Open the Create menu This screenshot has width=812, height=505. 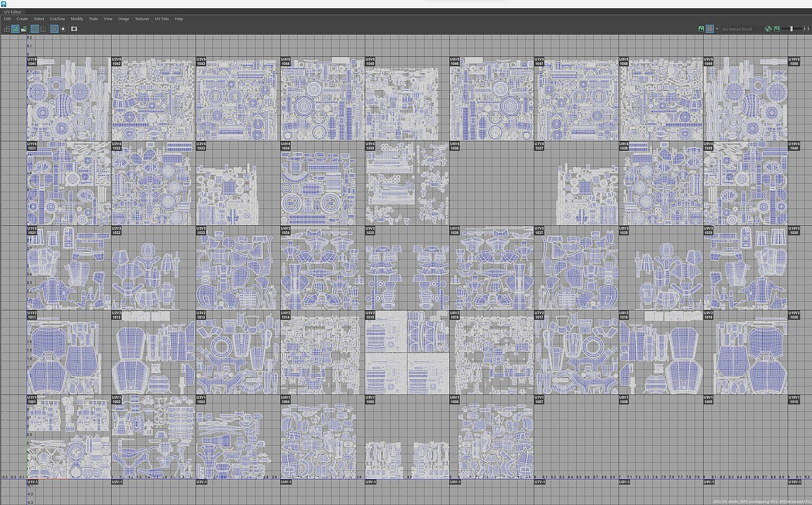point(22,19)
